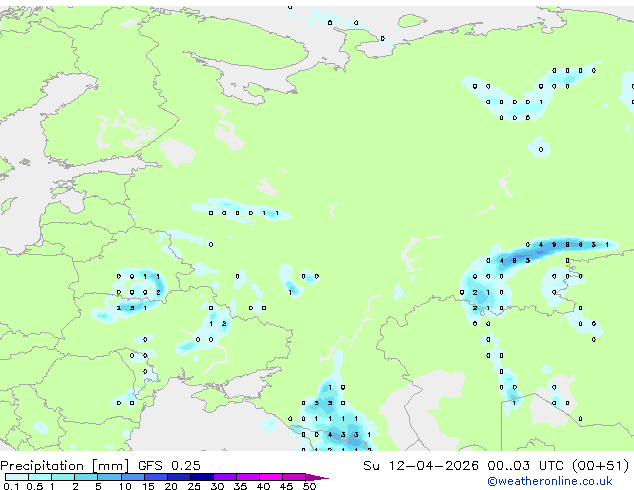Pick the 2–5 mm legend swatch

coord(86,477)
